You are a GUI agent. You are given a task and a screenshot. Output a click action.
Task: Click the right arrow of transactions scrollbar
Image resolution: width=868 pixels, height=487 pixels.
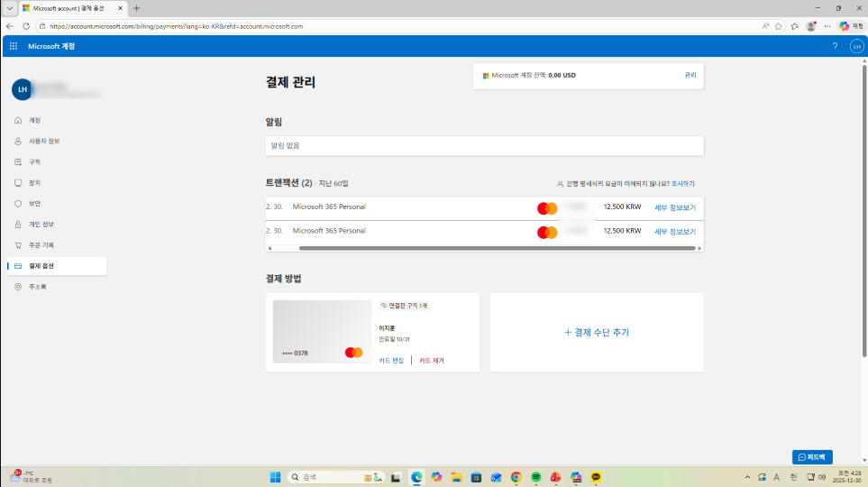click(x=699, y=248)
